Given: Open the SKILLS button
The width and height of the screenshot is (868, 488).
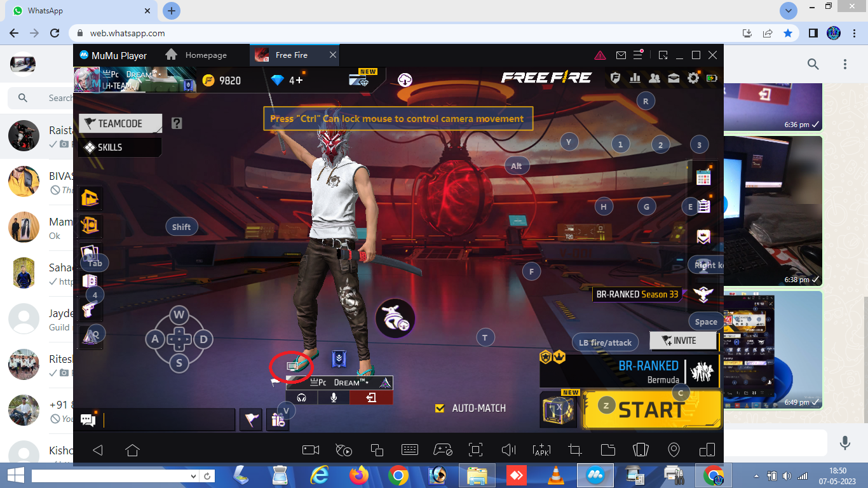Looking at the screenshot, I should point(119,147).
